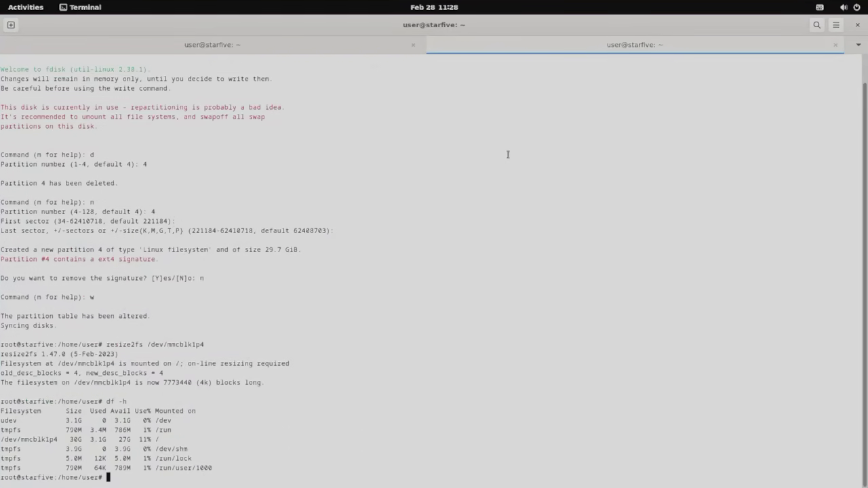Click the terminal vertical scrollbar
This screenshot has width=868, height=488.
[865, 271]
